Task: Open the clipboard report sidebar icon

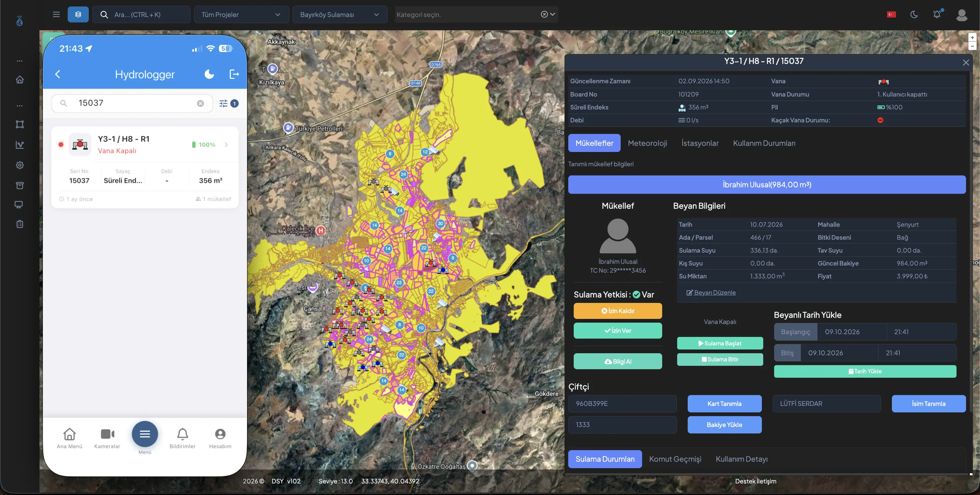Action: [20, 224]
